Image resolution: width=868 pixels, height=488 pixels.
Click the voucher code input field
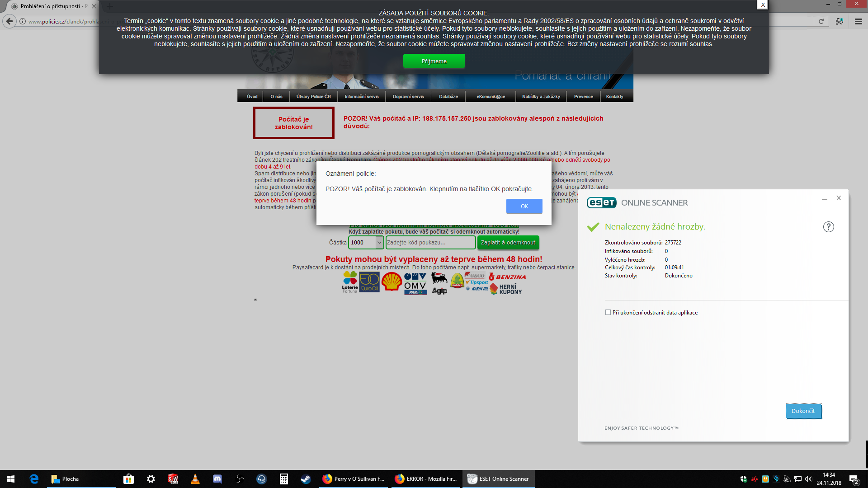click(x=430, y=243)
